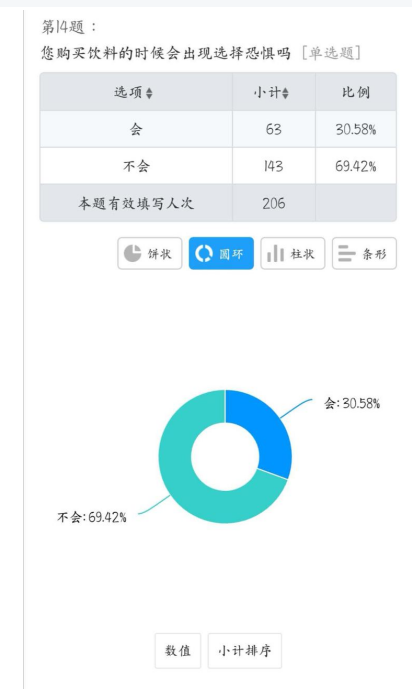Select the 圆环 donut chart view

tap(221, 253)
